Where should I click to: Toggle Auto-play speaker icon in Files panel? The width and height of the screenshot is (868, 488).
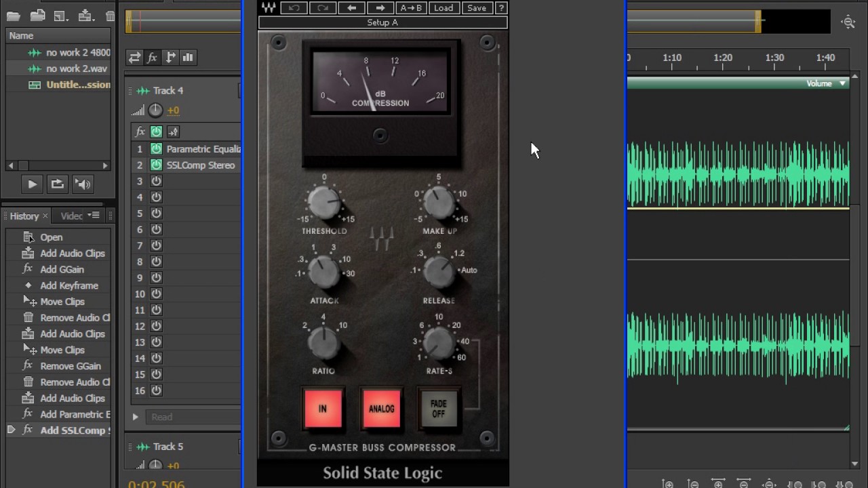[83, 184]
